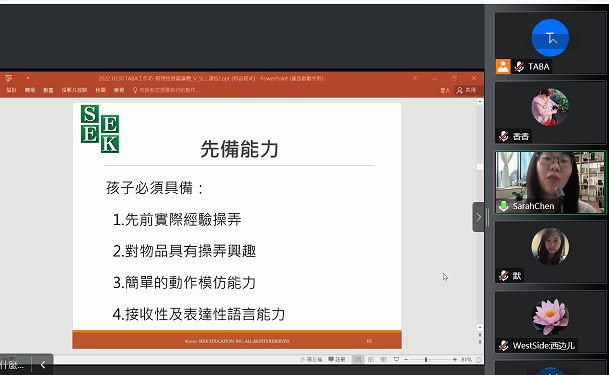
Task: Click the zoom in plus icon
Action: click(455, 359)
